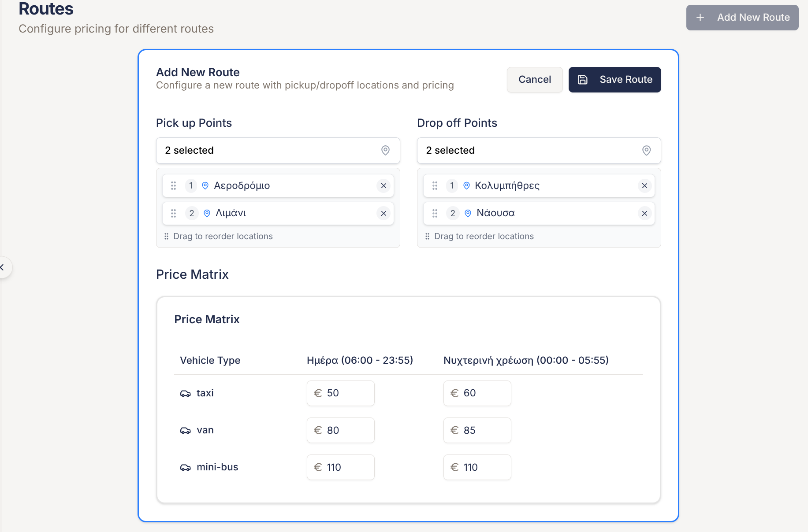The width and height of the screenshot is (808, 532).
Task: Grab the drag handle for Αεροδρόμιο
Action: [x=174, y=186]
